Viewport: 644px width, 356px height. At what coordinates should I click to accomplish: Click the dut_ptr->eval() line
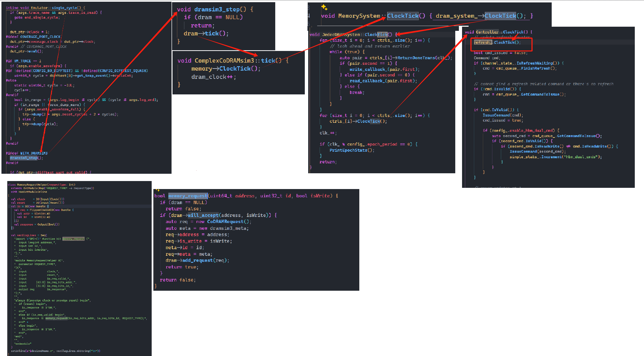click(26, 51)
